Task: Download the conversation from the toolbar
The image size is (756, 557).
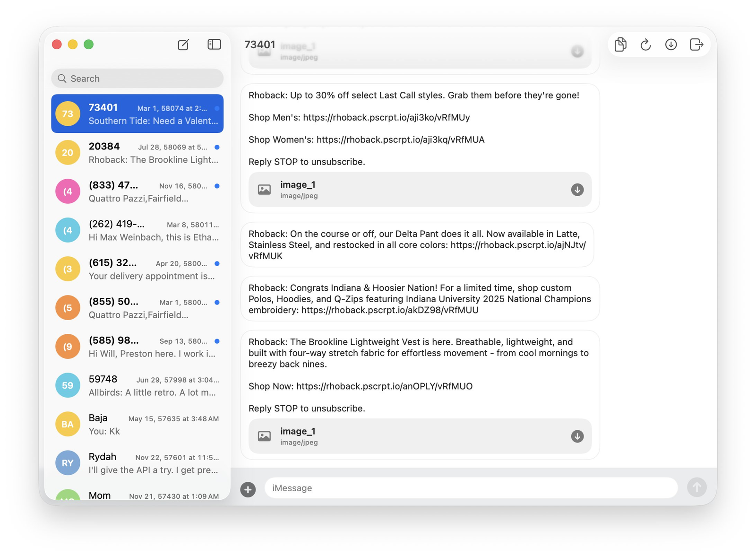Action: (x=671, y=44)
